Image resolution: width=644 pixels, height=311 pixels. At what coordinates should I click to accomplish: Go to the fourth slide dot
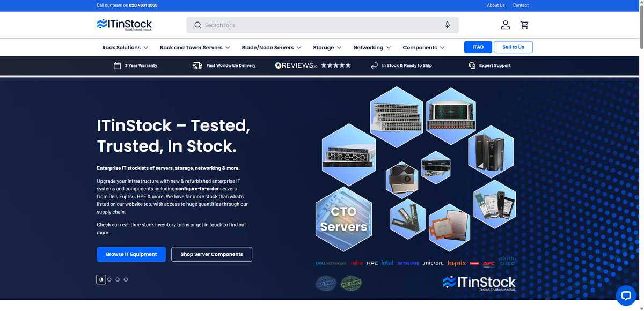pyautogui.click(x=126, y=279)
